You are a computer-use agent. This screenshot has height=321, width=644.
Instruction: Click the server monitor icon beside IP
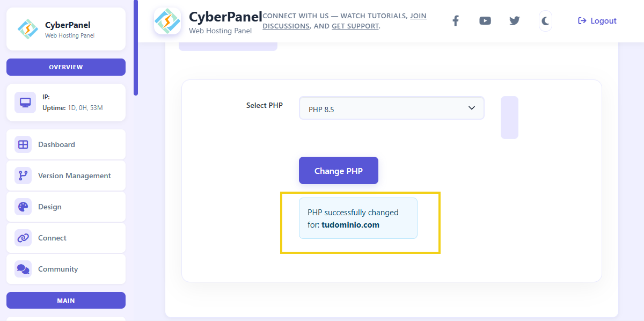pos(25,102)
